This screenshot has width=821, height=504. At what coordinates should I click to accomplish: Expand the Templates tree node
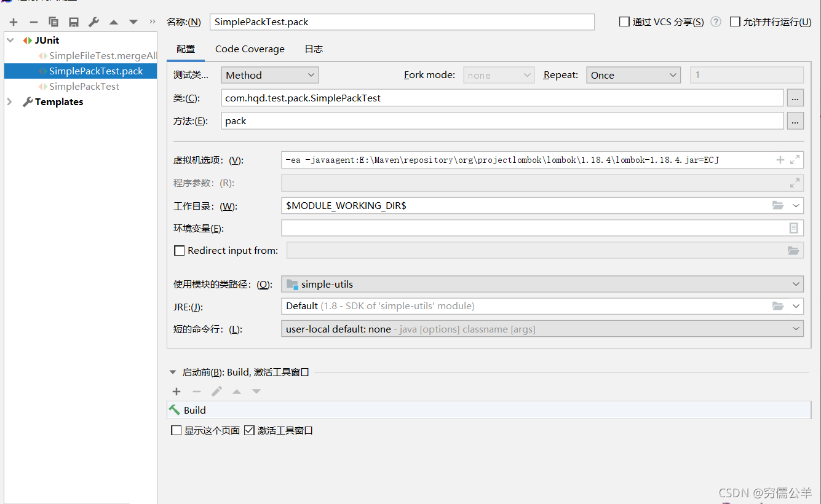coord(9,102)
